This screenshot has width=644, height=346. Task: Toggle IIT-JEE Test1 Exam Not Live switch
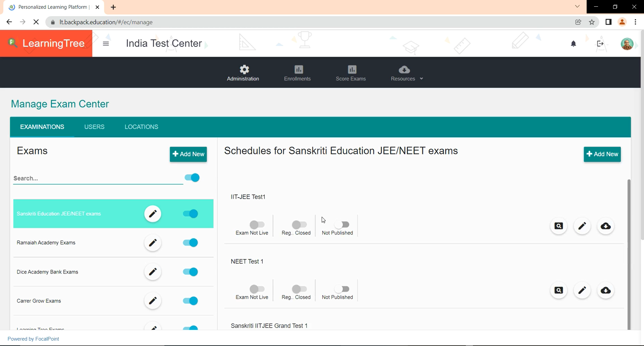257,225
